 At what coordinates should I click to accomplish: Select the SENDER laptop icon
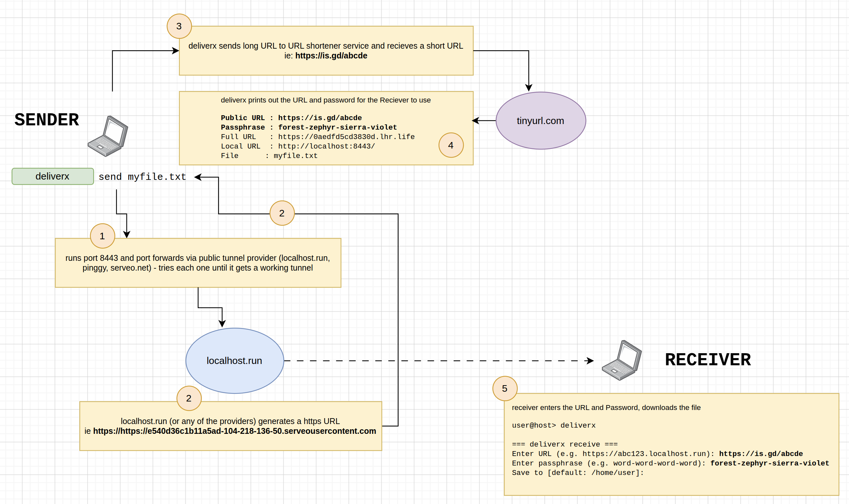point(108,136)
